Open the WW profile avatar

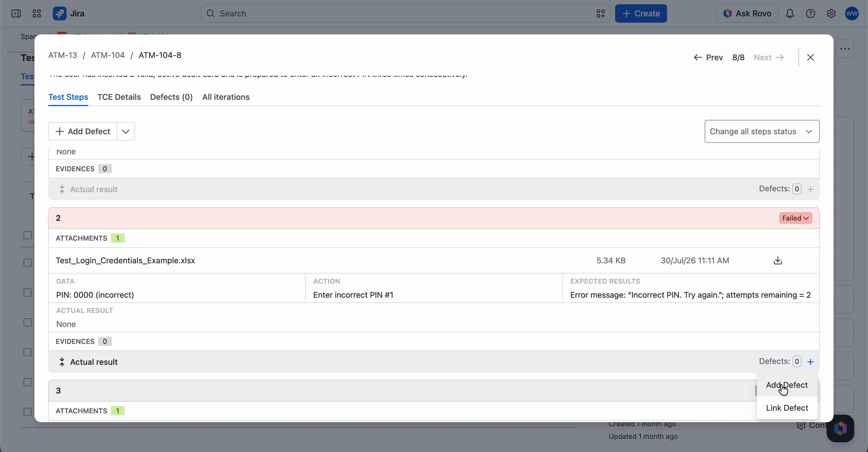tap(852, 13)
